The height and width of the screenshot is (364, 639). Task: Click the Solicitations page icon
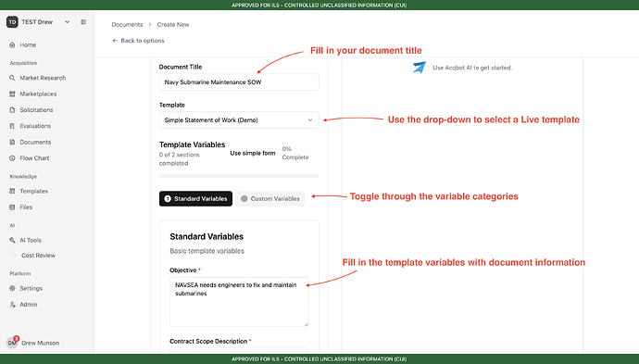(12, 110)
